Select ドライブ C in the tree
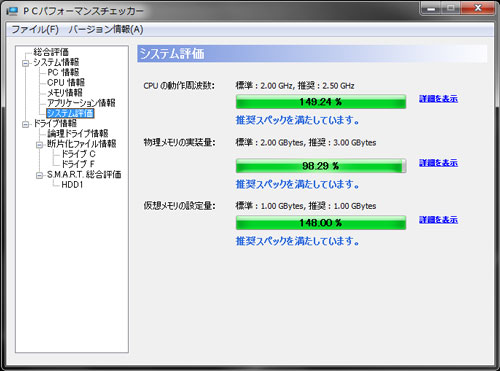Viewport: 500px width, 371px height. (78, 154)
